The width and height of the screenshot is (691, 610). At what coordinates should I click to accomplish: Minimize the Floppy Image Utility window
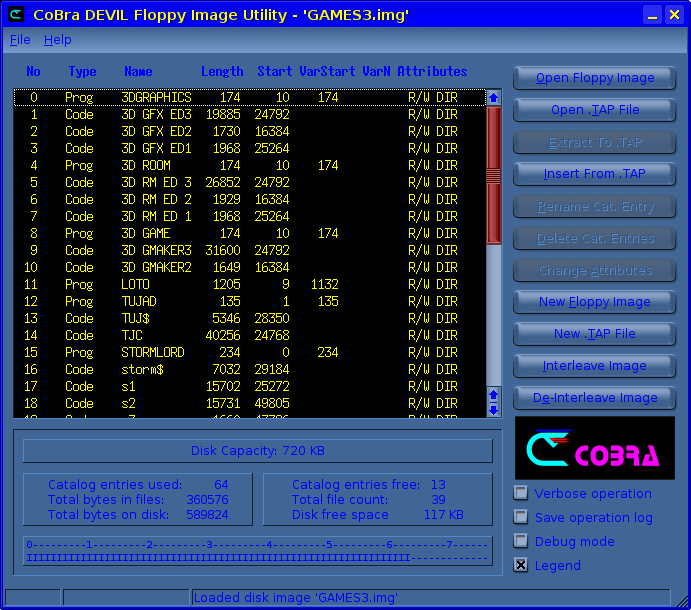coord(651,14)
